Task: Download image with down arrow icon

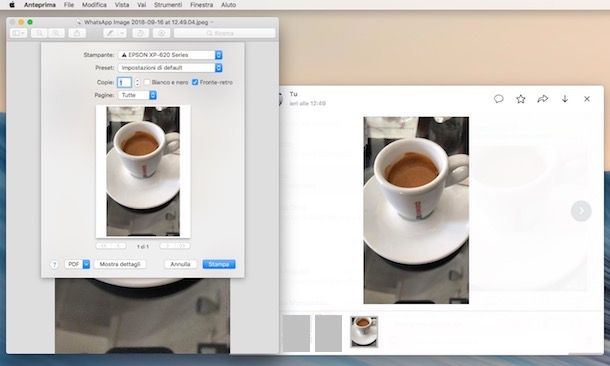Action: coord(565,99)
